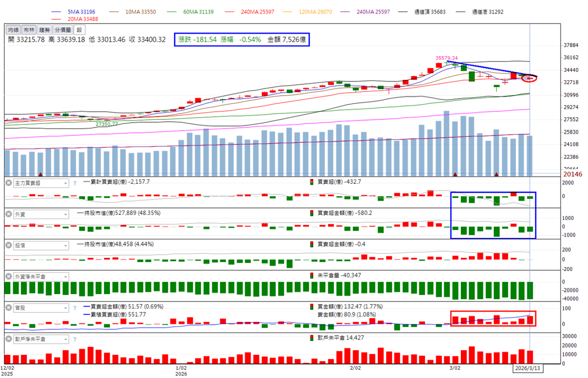Click the red triangle marker near 3/02
Screen dimensions: 588x378
point(455,174)
